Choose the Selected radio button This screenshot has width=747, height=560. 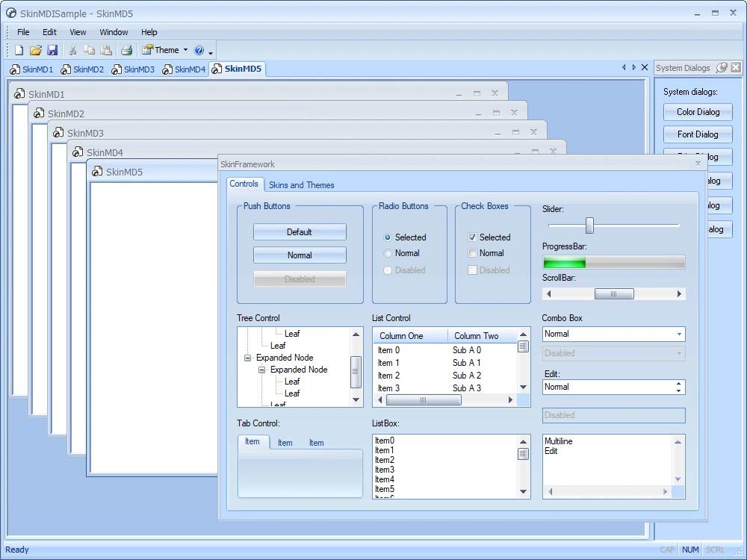click(x=388, y=237)
